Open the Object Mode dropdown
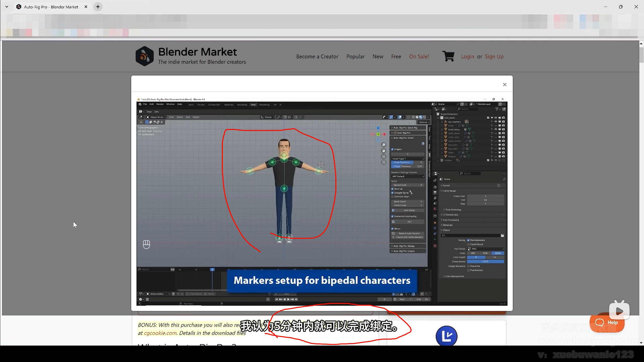Image resolution: width=644 pixels, height=362 pixels. 156,117
